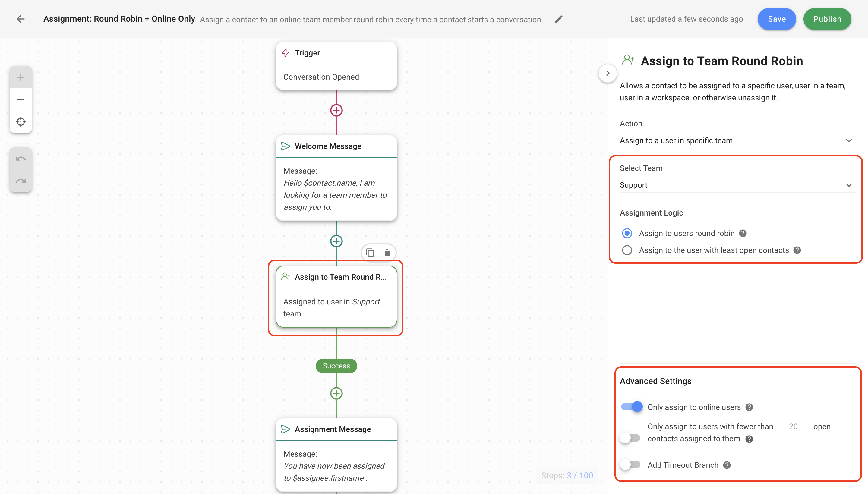Click the open contacts limit field
This screenshot has width=868, height=494.
pyautogui.click(x=793, y=426)
